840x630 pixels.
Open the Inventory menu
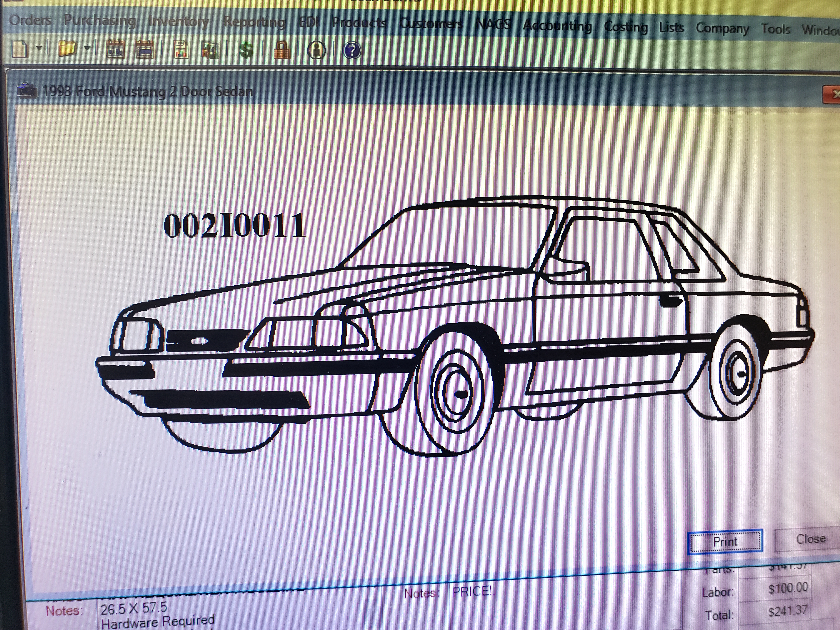179,22
